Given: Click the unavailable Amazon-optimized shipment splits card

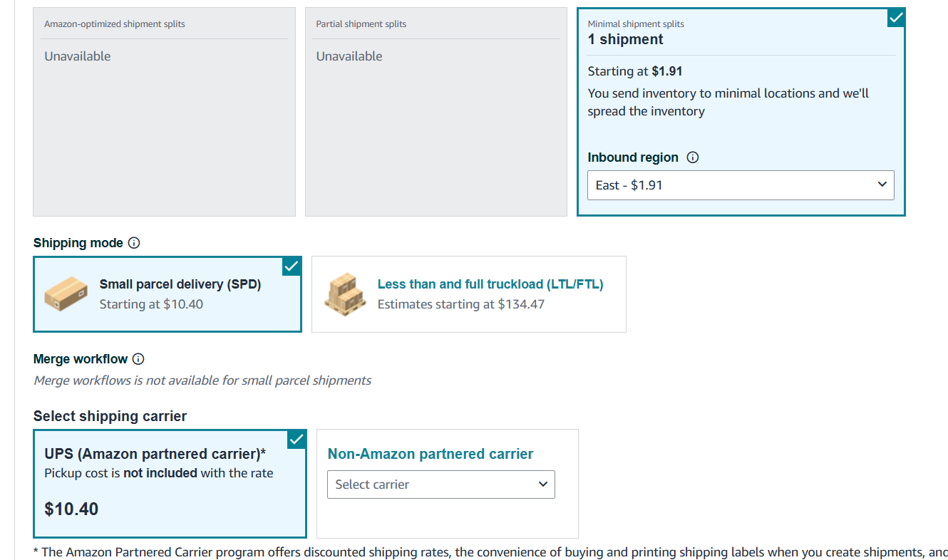Looking at the screenshot, I should pos(164,112).
